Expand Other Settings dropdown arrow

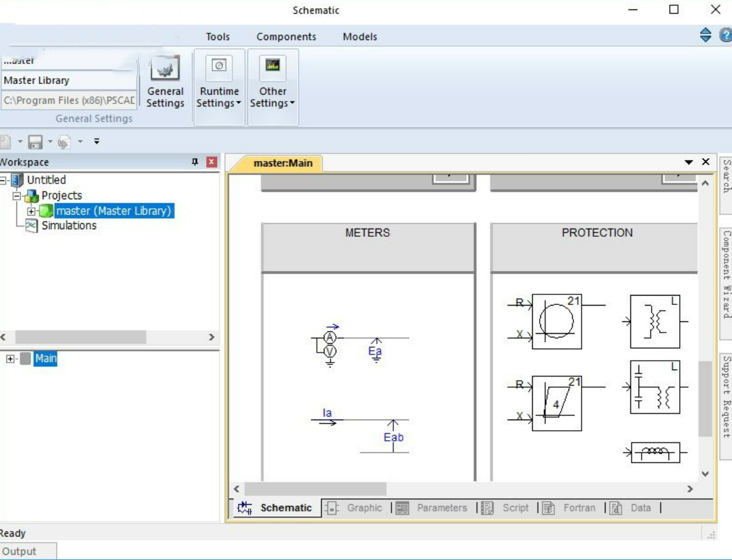click(292, 103)
